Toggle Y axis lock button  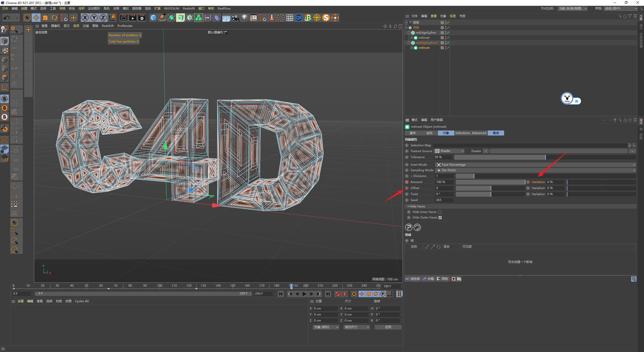tap(94, 18)
